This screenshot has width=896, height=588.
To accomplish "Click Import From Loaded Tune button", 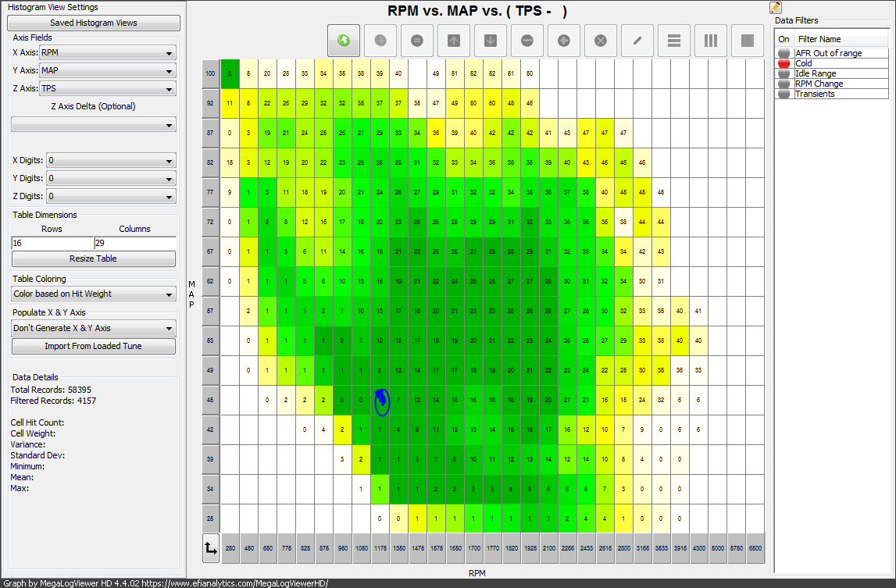I will tap(94, 346).
